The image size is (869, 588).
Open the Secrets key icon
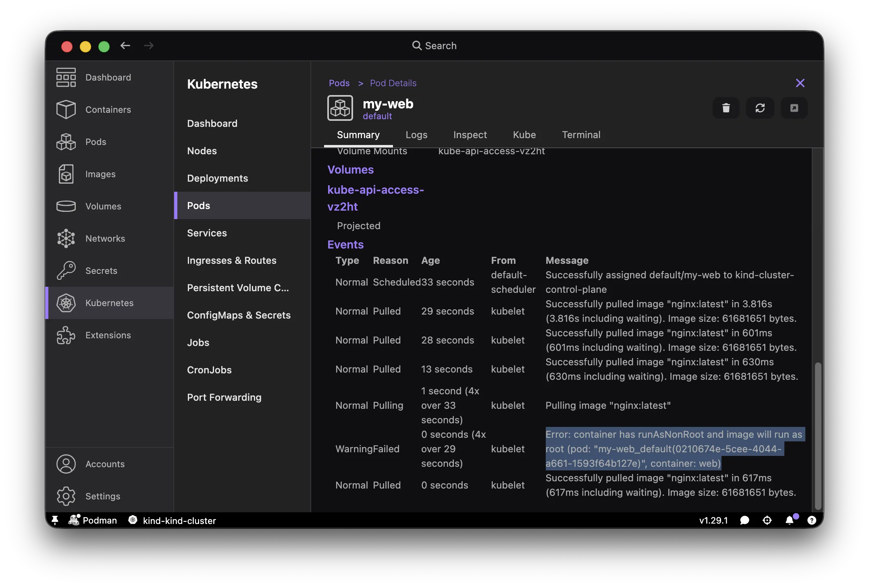point(66,271)
